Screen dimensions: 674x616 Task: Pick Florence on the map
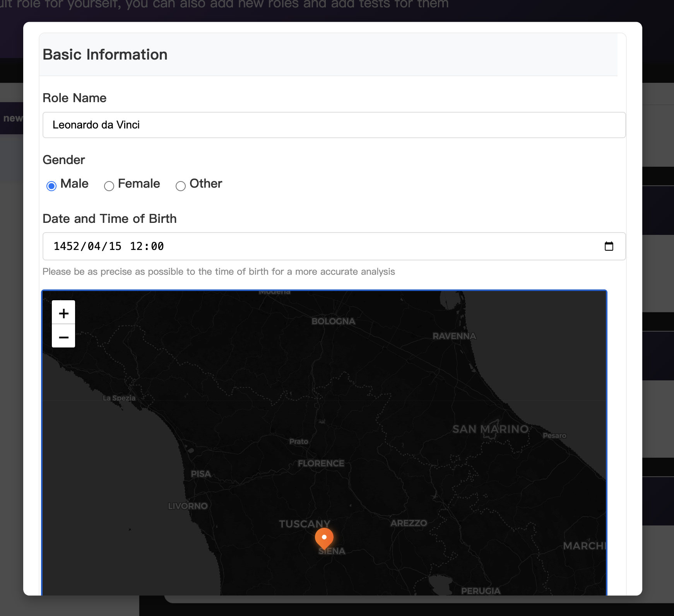click(321, 463)
